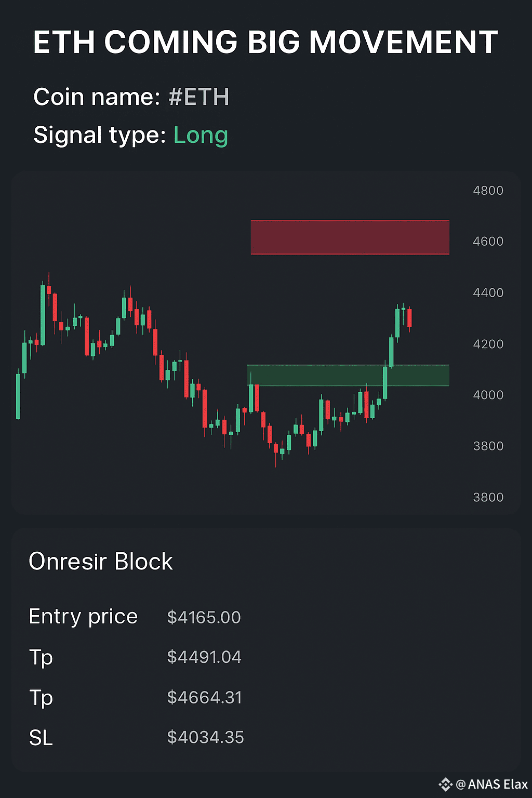532x798 pixels.
Task: Click the 4400 price axis label
Action: (x=488, y=293)
